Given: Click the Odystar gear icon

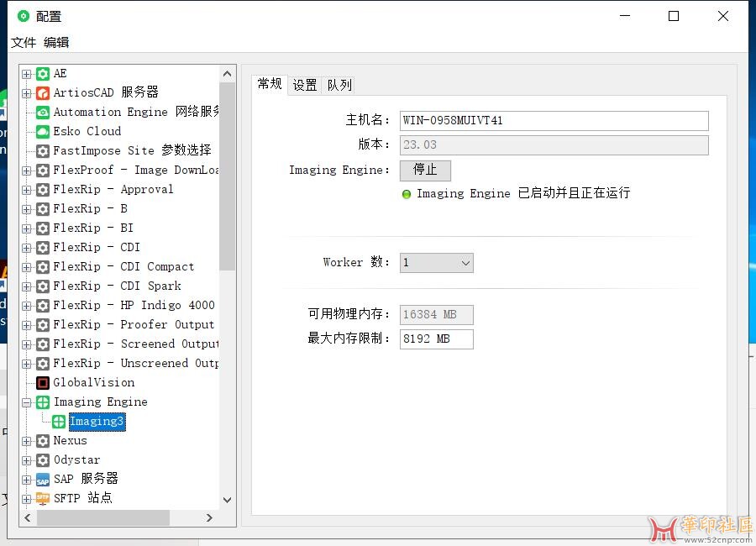Looking at the screenshot, I should pos(43,460).
